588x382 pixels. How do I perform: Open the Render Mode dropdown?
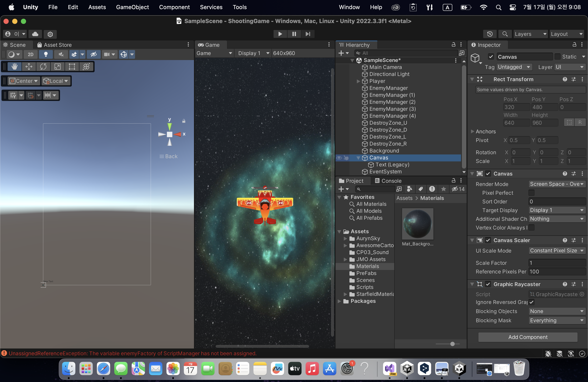pos(557,184)
